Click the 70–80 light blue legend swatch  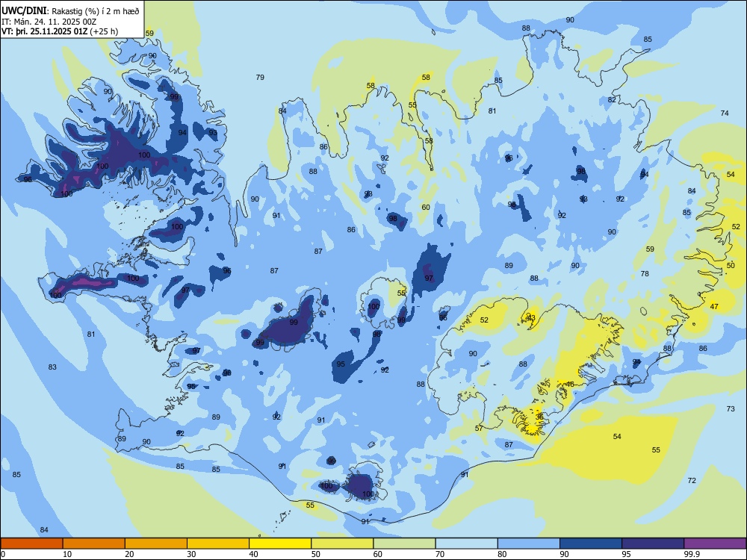coord(466,544)
